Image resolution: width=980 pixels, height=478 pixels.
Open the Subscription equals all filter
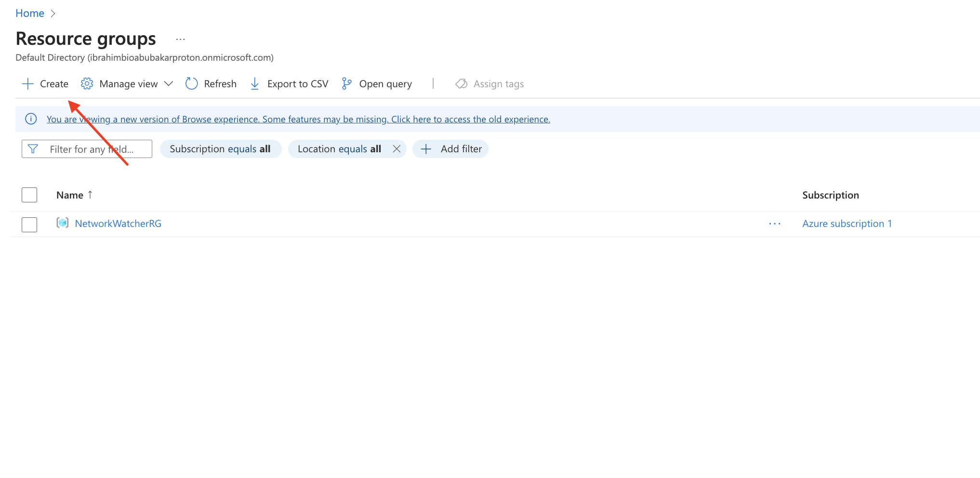220,149
